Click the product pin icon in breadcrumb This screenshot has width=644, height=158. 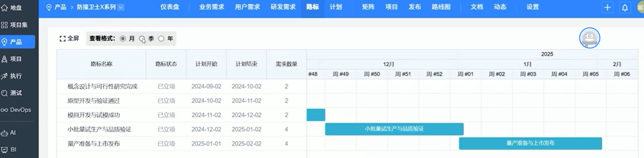click(x=49, y=7)
